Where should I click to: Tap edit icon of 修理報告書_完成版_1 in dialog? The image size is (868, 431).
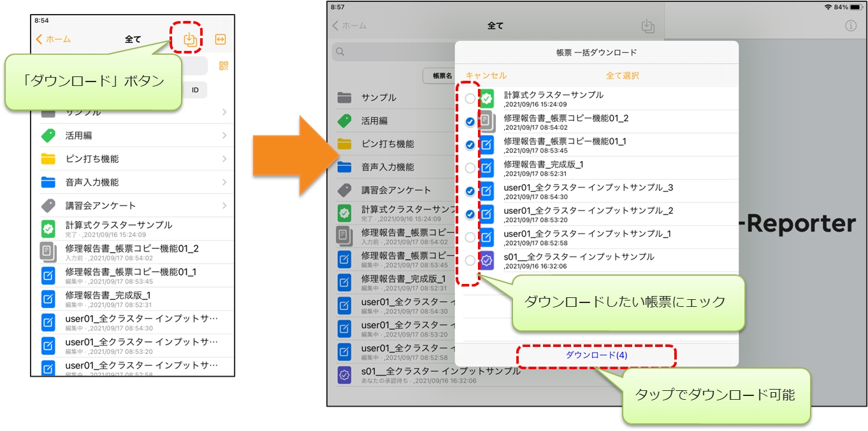pyautogui.click(x=487, y=168)
